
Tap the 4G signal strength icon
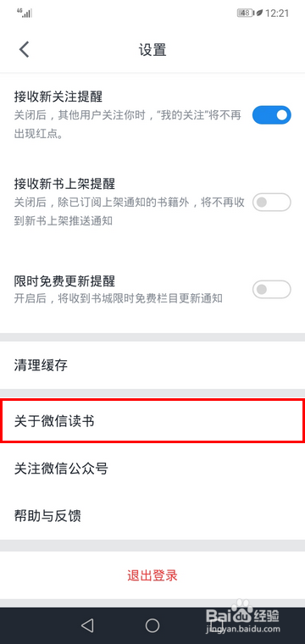[x=25, y=13]
